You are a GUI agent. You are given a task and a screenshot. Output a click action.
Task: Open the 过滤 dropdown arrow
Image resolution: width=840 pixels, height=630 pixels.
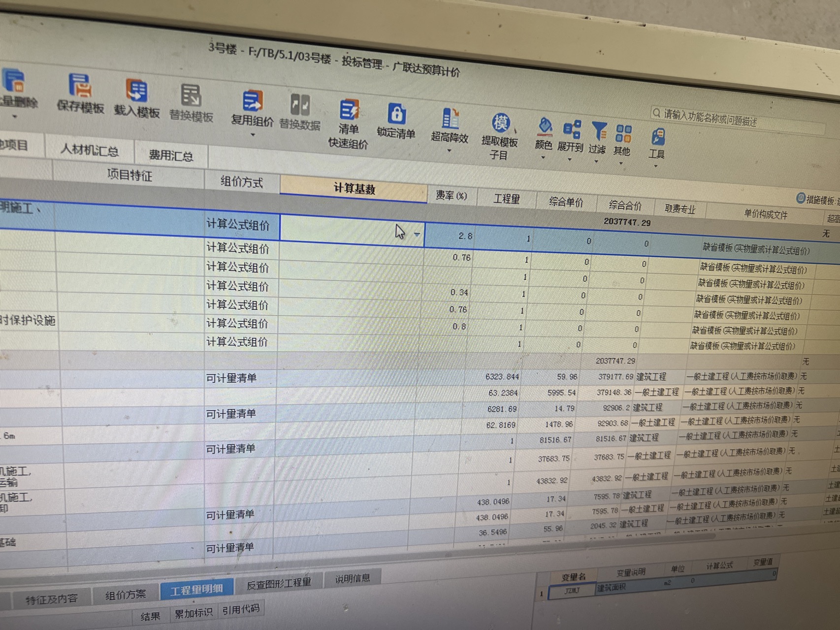click(596, 162)
